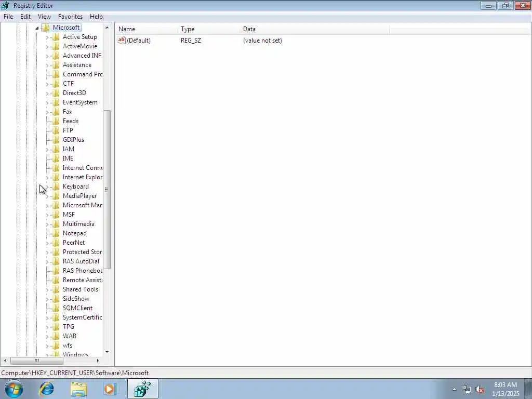Expand the Direct3D key

(47, 94)
